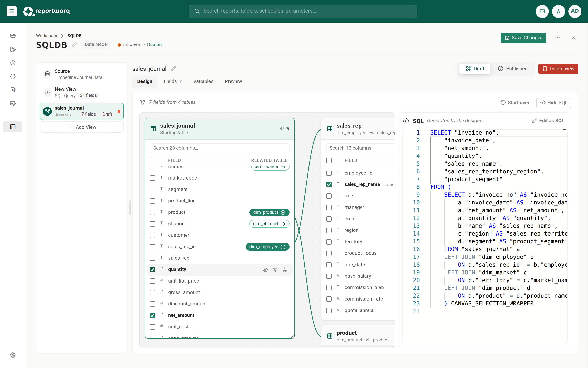Close the data model editor
The image size is (588, 368).
(574, 38)
